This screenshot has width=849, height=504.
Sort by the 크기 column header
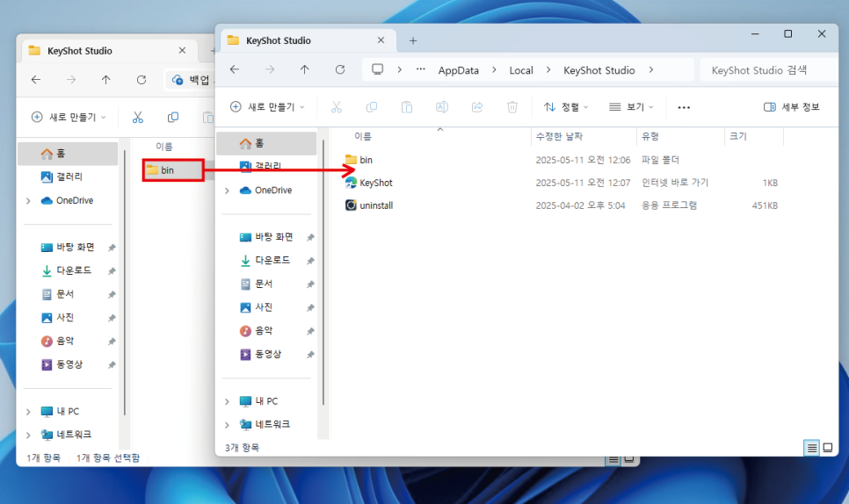click(738, 136)
